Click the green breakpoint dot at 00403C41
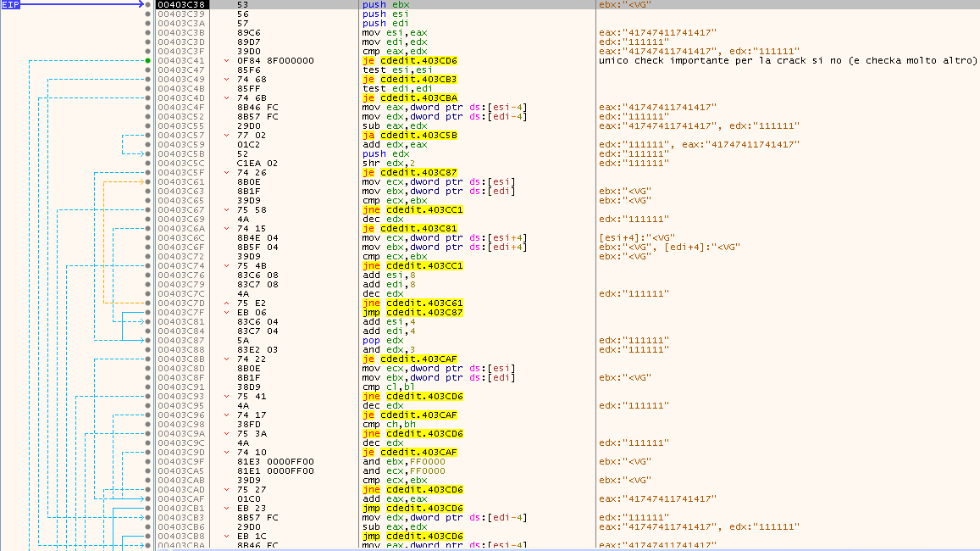 [x=147, y=61]
